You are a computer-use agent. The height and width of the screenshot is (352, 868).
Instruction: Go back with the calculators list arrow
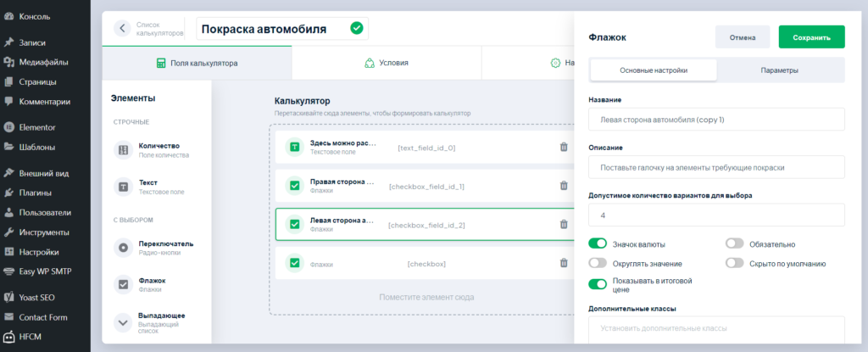(122, 28)
